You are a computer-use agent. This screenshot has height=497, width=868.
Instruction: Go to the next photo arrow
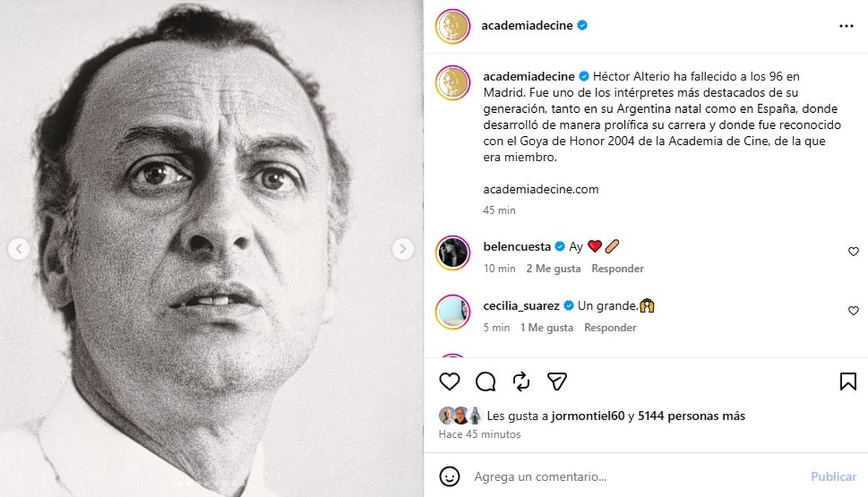point(403,250)
